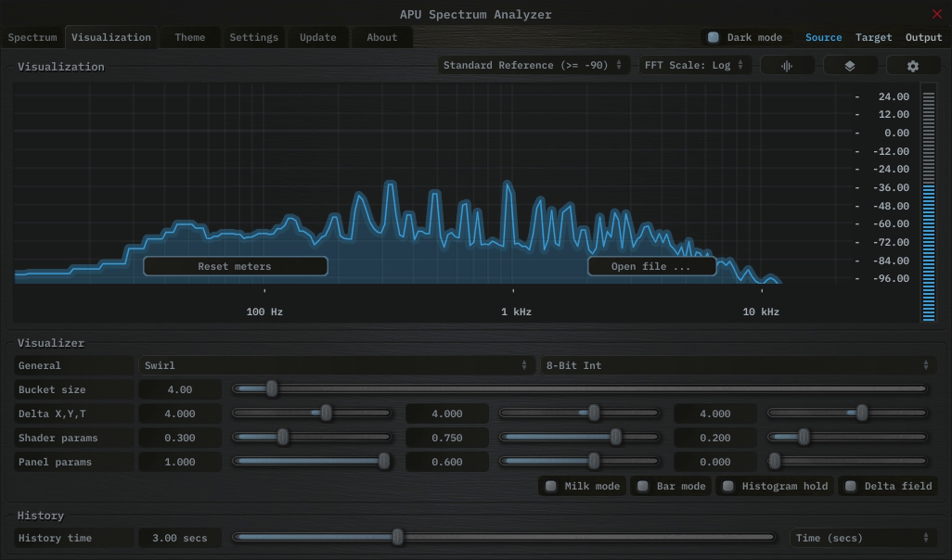Click the waveform icon button
Screen dimensions: 952x560
pos(787,66)
